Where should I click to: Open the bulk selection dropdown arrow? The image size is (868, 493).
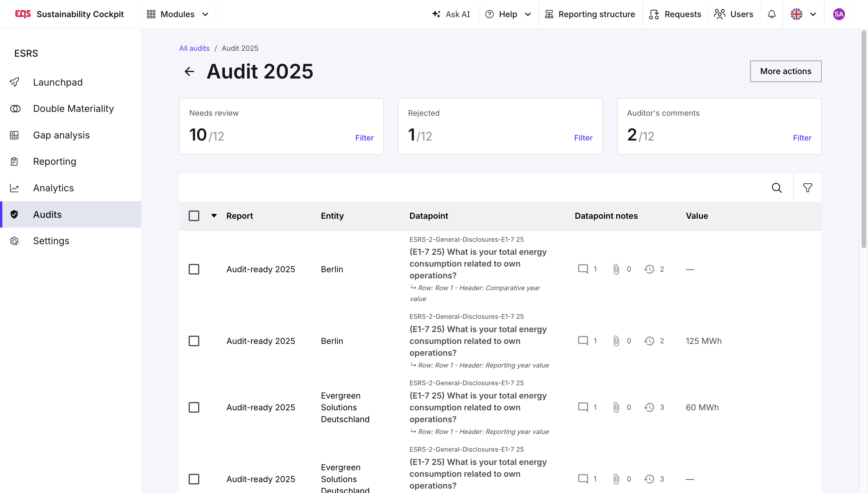tap(214, 216)
